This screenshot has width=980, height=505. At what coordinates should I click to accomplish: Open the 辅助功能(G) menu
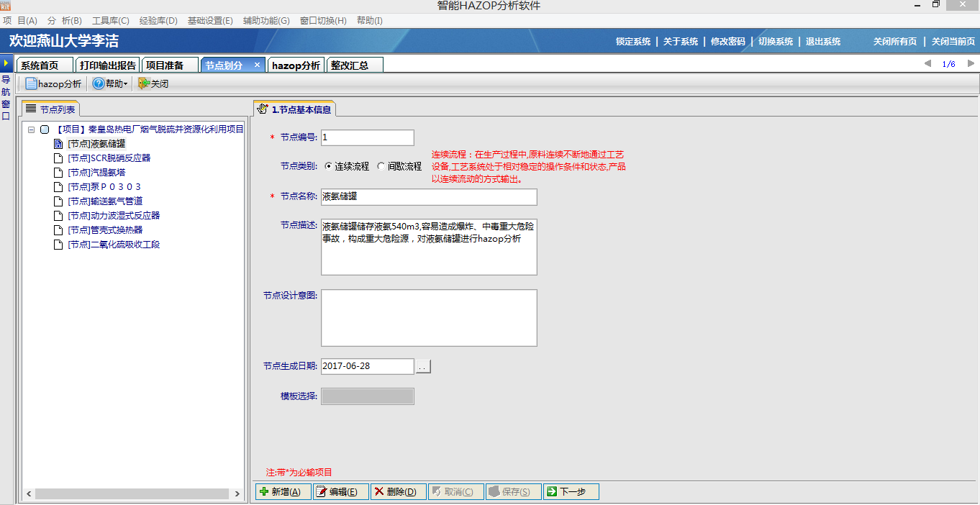point(266,21)
